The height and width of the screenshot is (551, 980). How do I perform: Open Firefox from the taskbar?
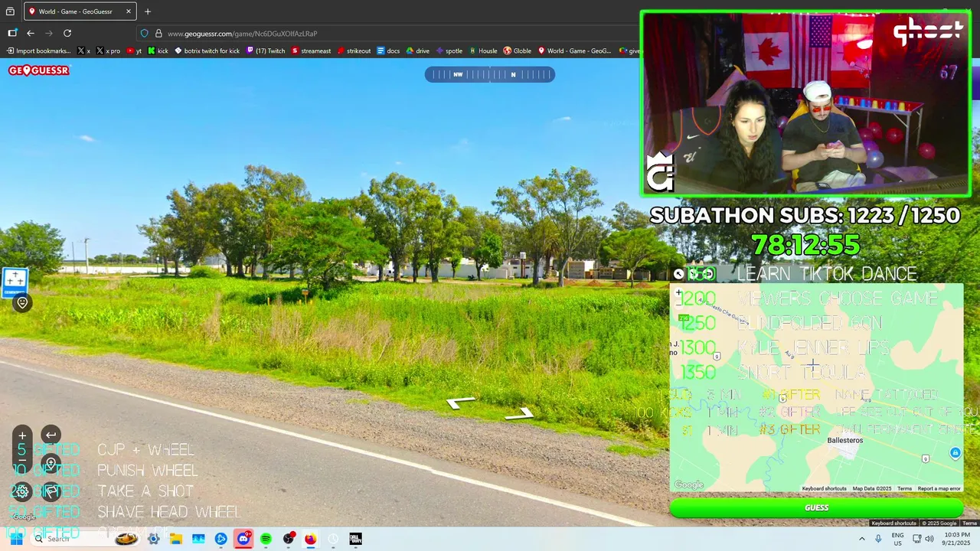(x=310, y=539)
